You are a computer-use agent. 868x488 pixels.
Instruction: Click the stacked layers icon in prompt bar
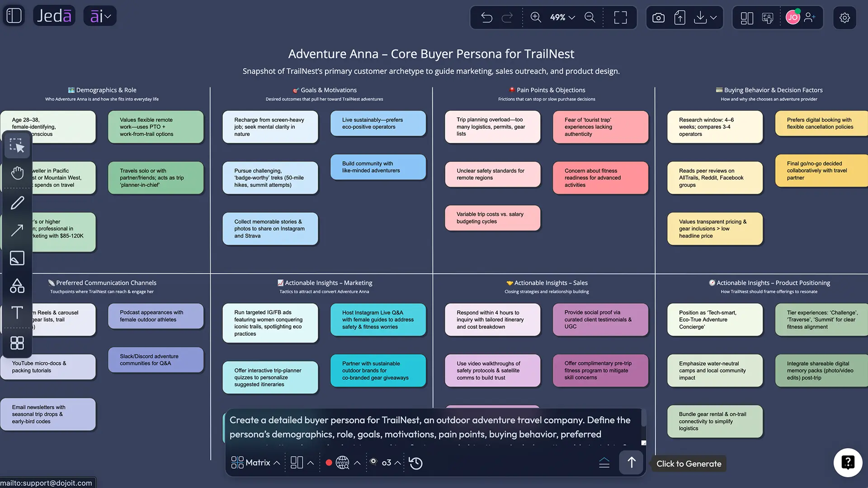click(604, 463)
